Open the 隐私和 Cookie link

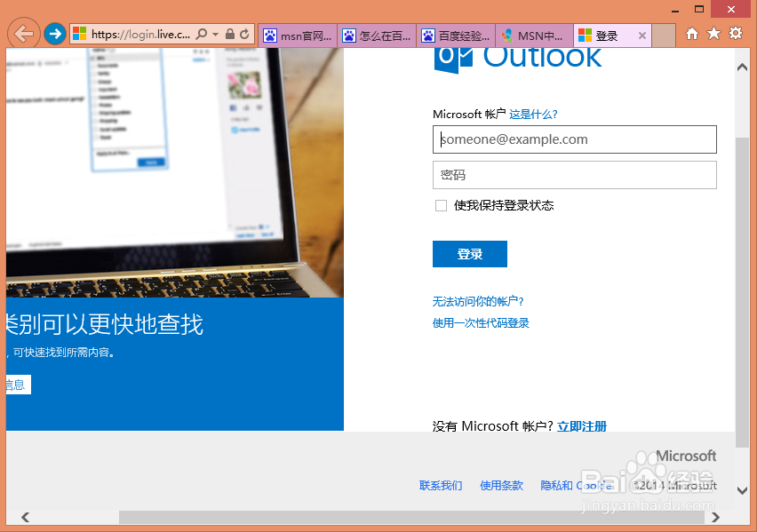click(574, 486)
